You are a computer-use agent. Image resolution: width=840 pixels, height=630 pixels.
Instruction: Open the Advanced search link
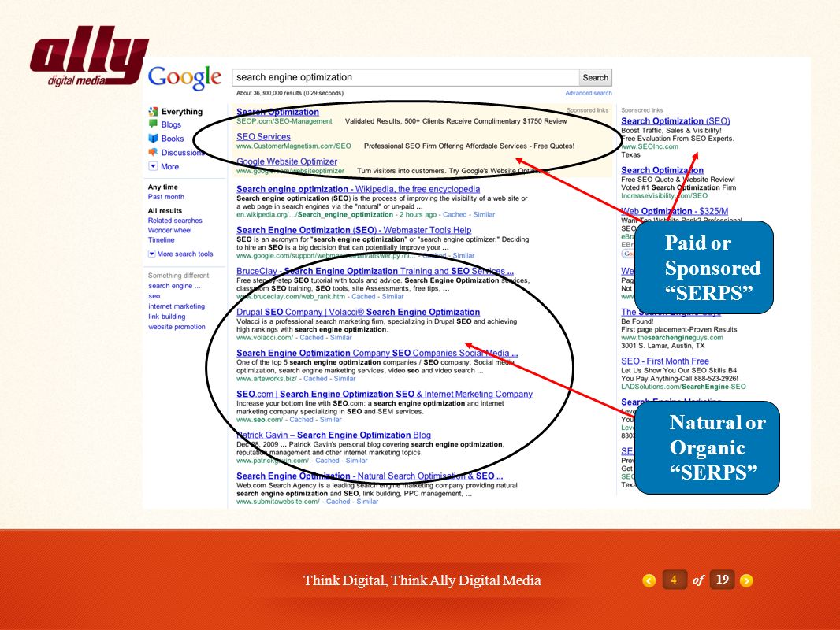point(588,93)
